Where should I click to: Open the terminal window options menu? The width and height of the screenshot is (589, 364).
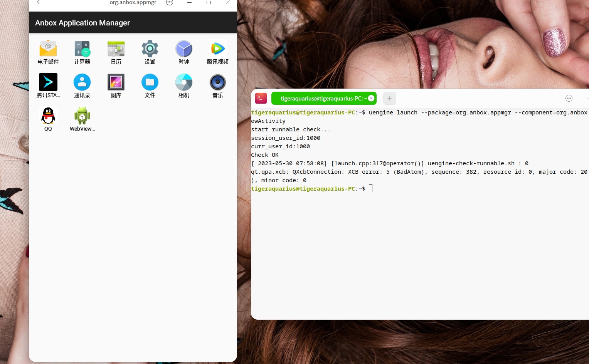point(569,98)
